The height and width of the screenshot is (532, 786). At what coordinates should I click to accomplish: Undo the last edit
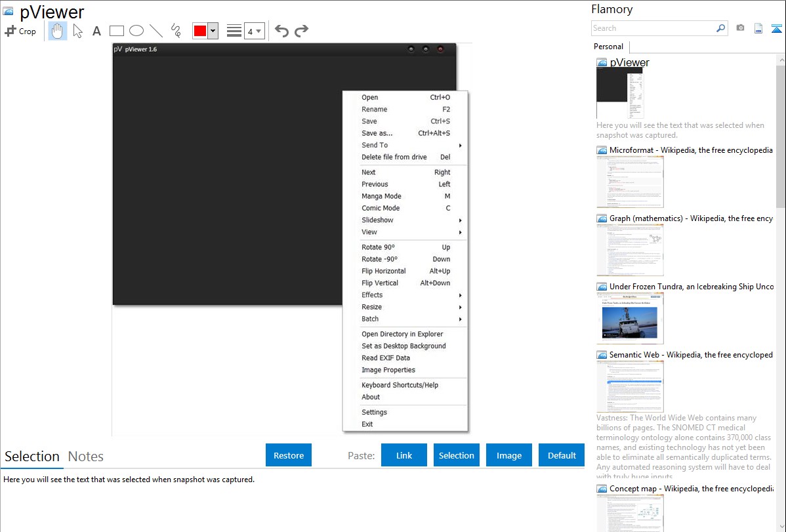(281, 31)
